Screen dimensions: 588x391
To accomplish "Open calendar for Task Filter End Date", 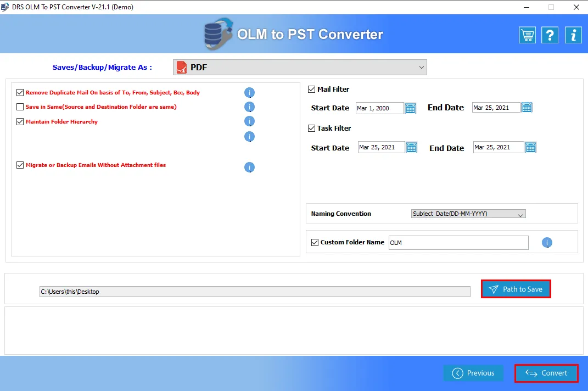I will tap(530, 147).
